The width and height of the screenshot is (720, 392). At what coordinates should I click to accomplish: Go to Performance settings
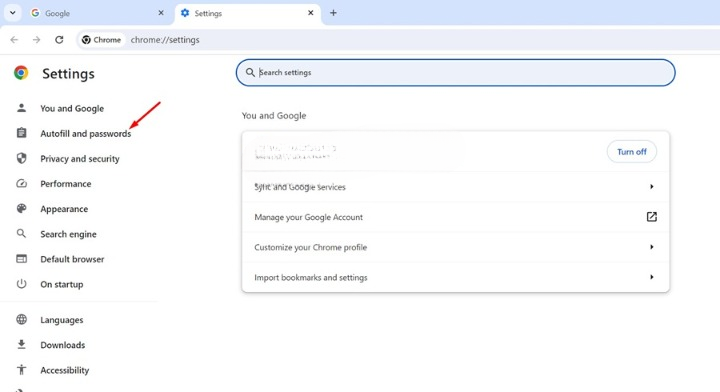pos(66,184)
